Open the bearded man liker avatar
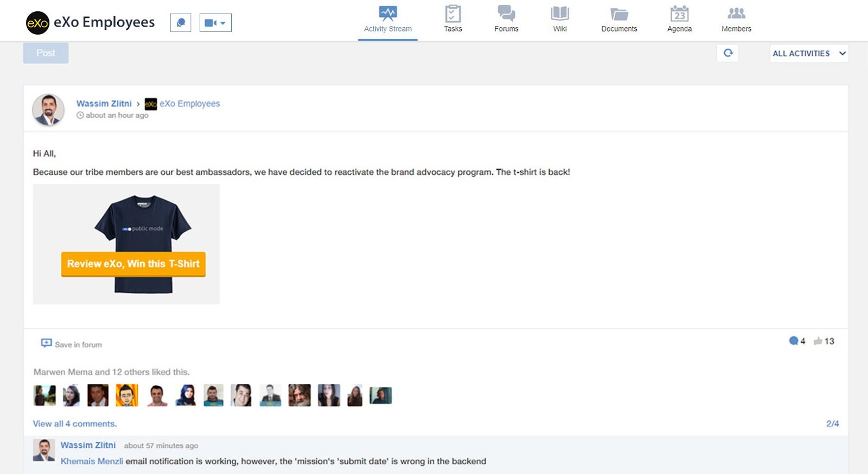The image size is (868, 474). [299, 395]
